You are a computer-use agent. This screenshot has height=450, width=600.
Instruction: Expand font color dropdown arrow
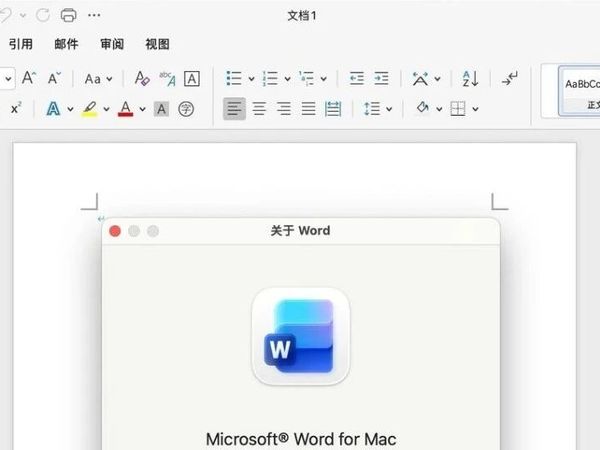click(142, 109)
